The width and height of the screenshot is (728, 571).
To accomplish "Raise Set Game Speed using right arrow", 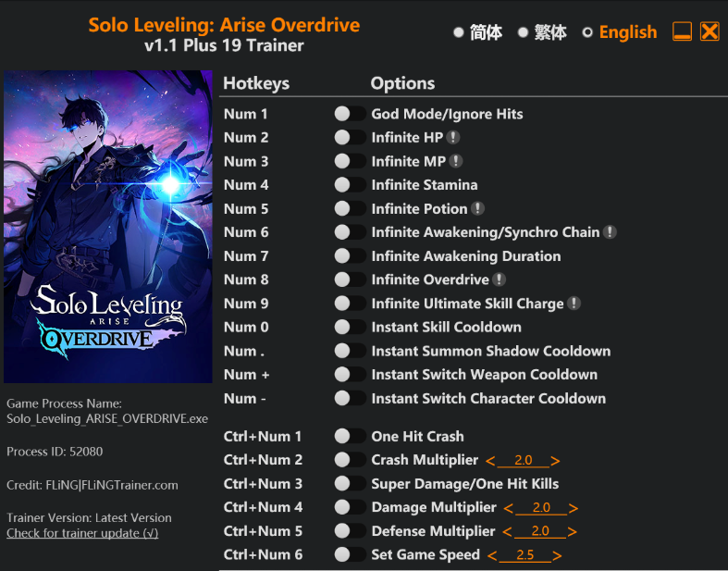I will [557, 555].
